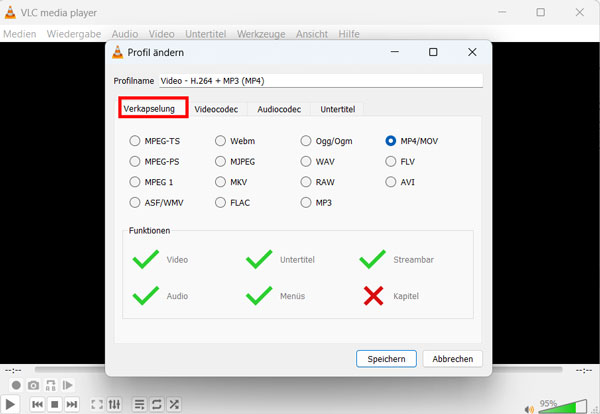Mute audio via the speaker icon
Viewport: 600px width, 414px height.
point(529,409)
